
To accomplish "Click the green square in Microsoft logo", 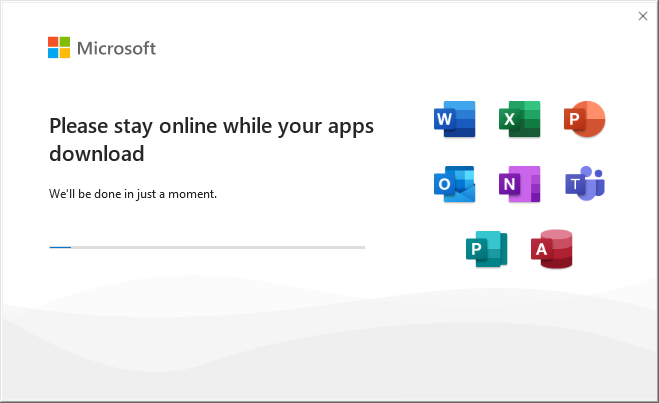I will [65, 42].
